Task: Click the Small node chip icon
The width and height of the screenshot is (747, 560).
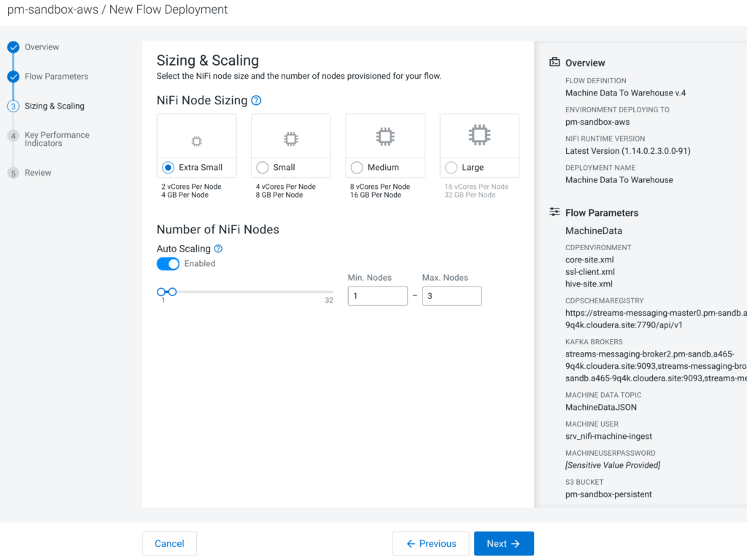Action: 290,139
